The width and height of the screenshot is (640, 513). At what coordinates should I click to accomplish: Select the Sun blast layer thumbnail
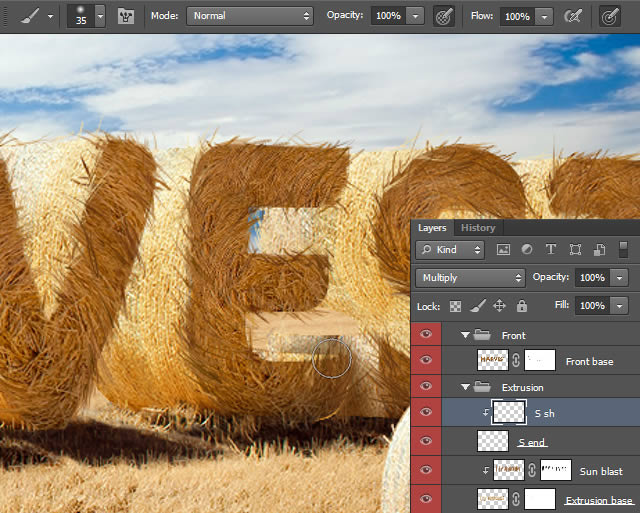(509, 470)
